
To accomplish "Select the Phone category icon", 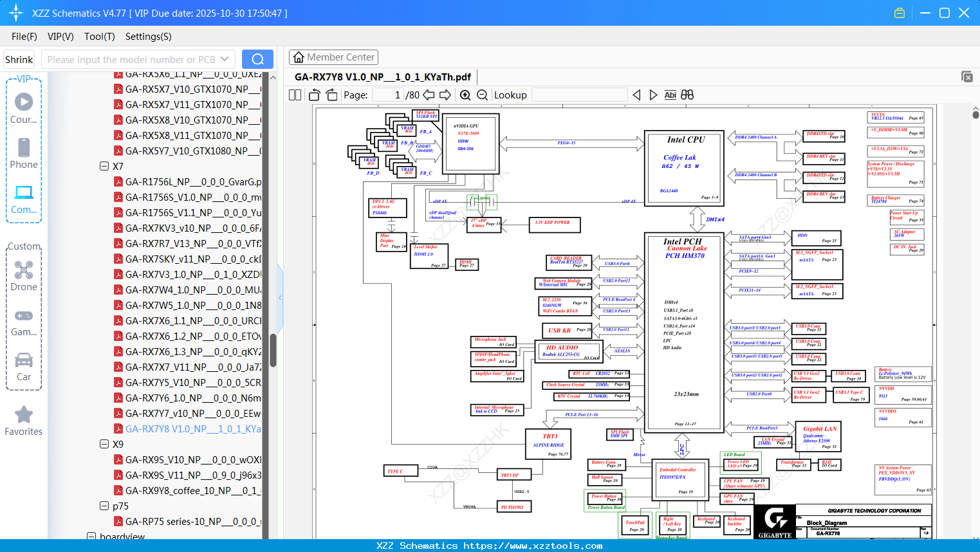I will pos(24,153).
